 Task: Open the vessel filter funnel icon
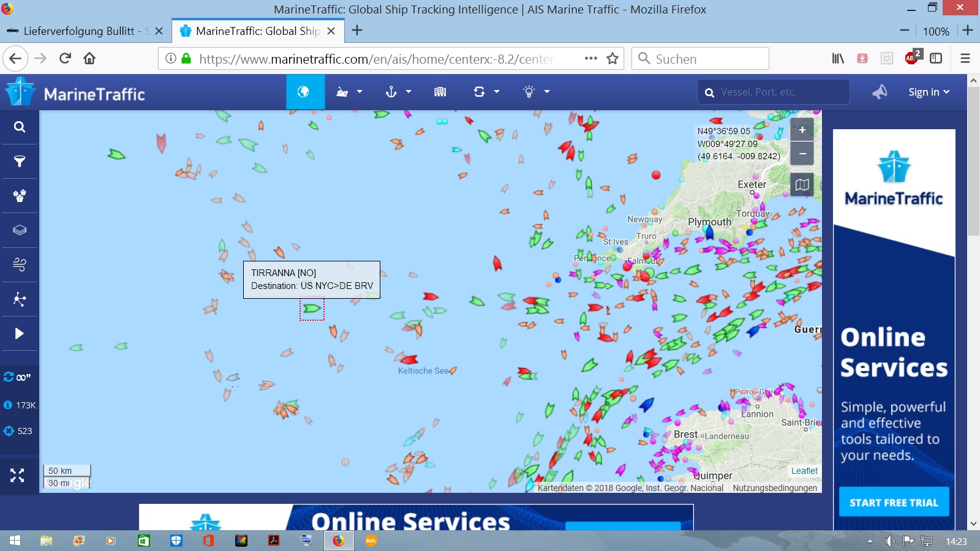tap(20, 161)
